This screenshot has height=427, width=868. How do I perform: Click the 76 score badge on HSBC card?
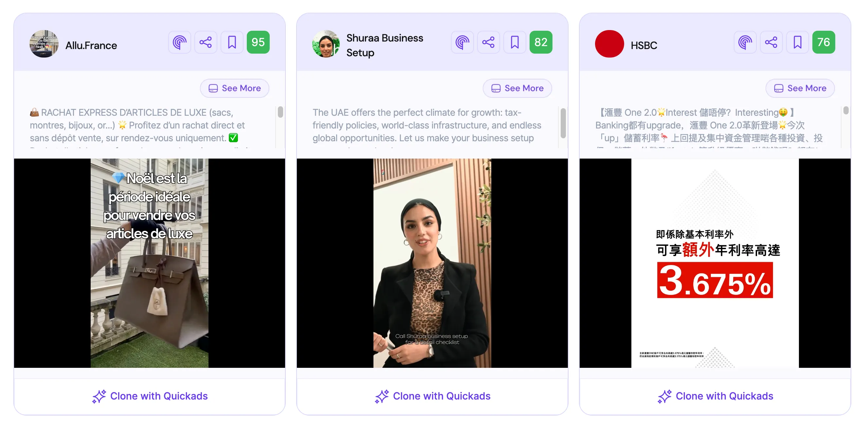[823, 43]
